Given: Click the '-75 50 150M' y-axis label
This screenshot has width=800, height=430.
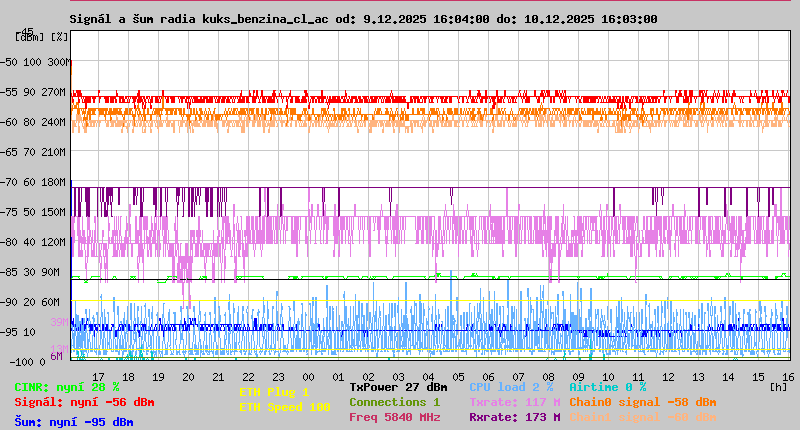Looking at the screenshot, I should [33, 212].
